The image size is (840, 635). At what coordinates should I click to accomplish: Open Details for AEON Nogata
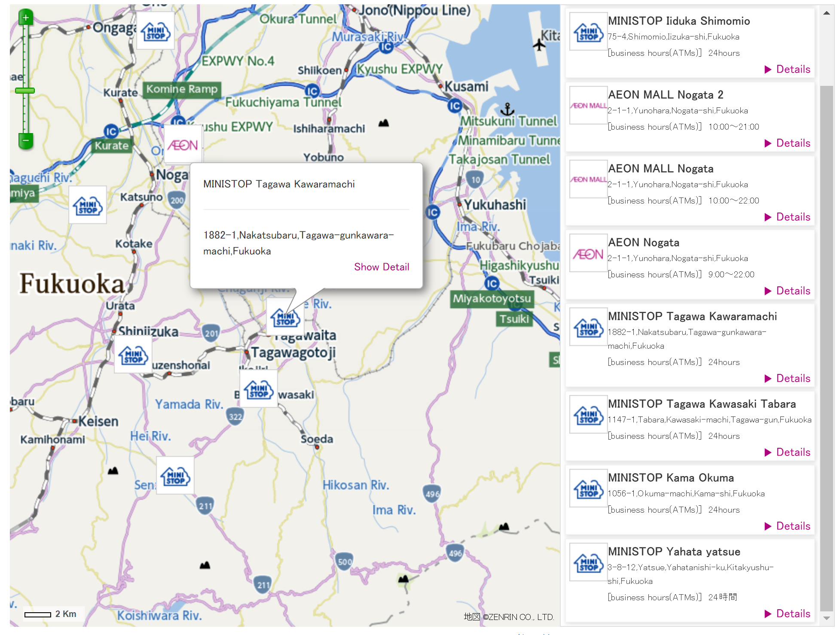(x=788, y=291)
